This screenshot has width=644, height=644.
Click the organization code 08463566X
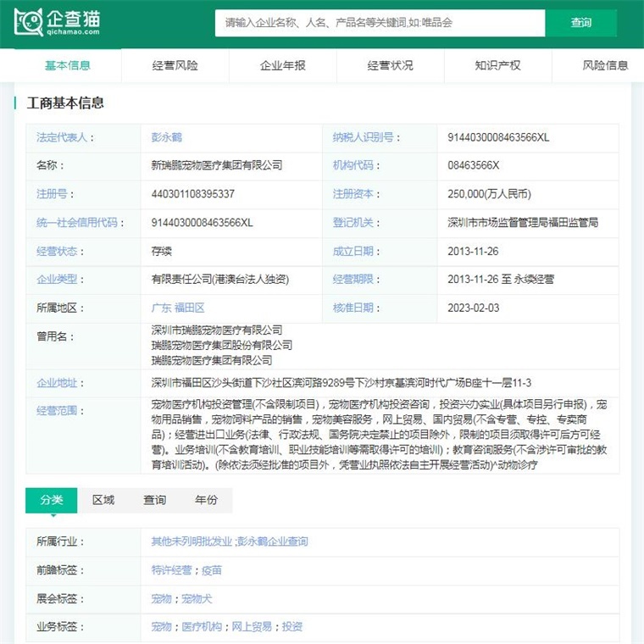(x=473, y=165)
